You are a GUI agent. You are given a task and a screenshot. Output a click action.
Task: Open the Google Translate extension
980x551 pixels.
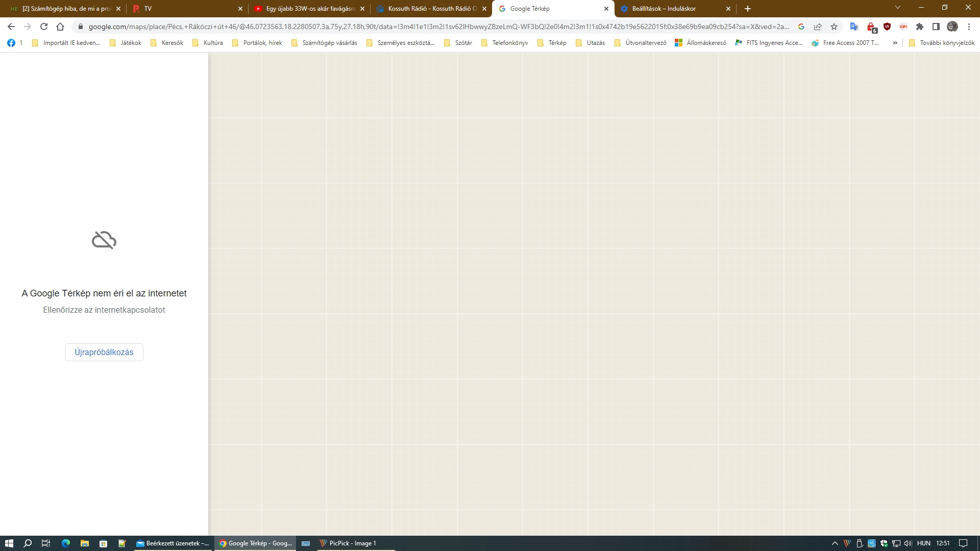pos(854,27)
